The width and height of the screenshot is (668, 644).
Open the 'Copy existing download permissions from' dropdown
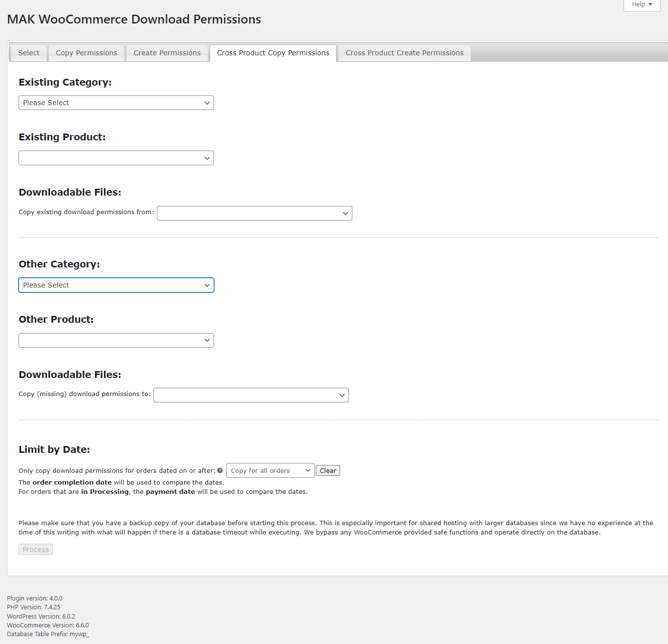(x=254, y=213)
